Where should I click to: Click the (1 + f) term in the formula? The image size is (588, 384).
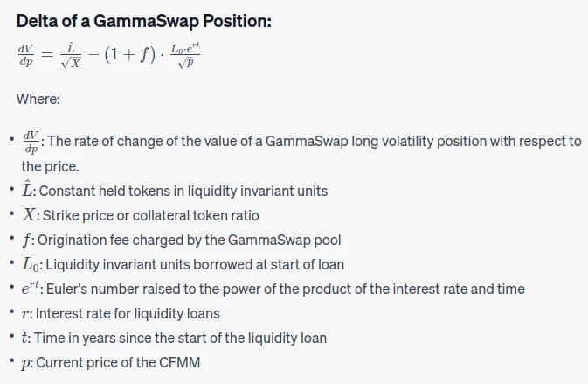coord(130,55)
